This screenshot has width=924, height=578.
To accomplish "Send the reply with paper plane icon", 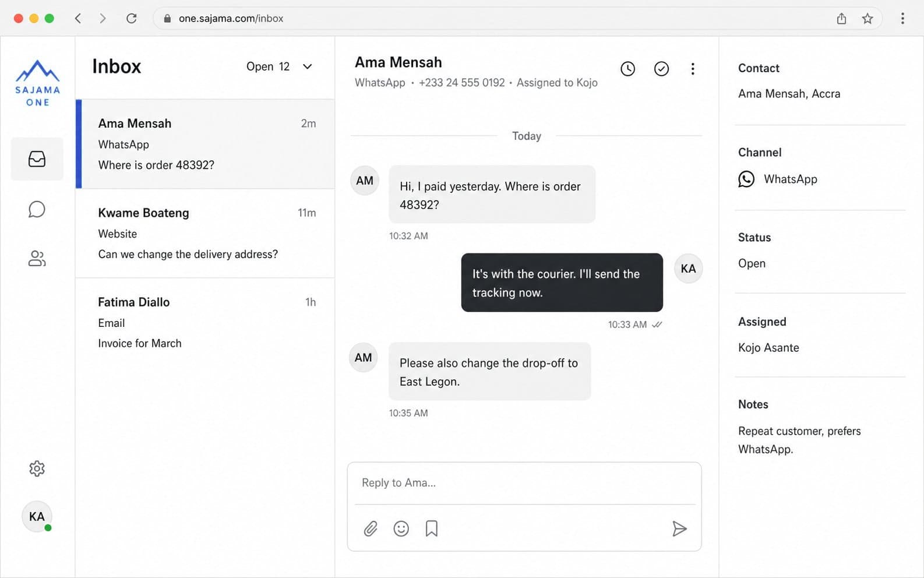I will tap(679, 528).
